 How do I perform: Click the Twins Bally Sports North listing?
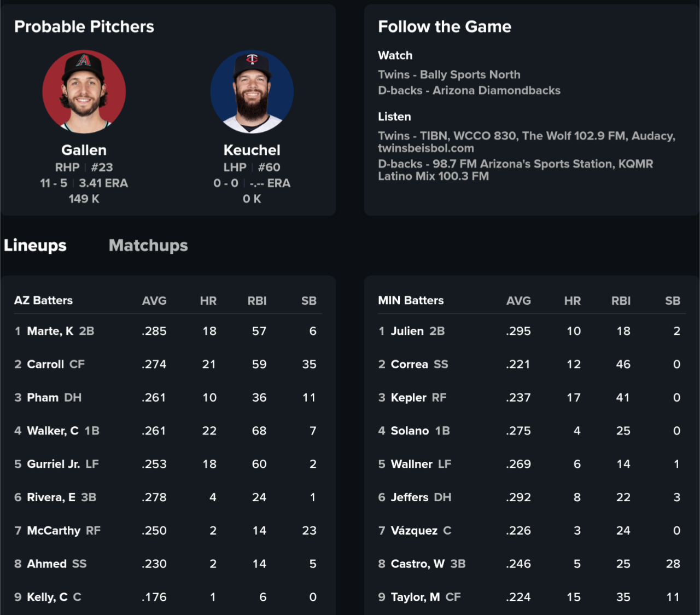tap(449, 74)
